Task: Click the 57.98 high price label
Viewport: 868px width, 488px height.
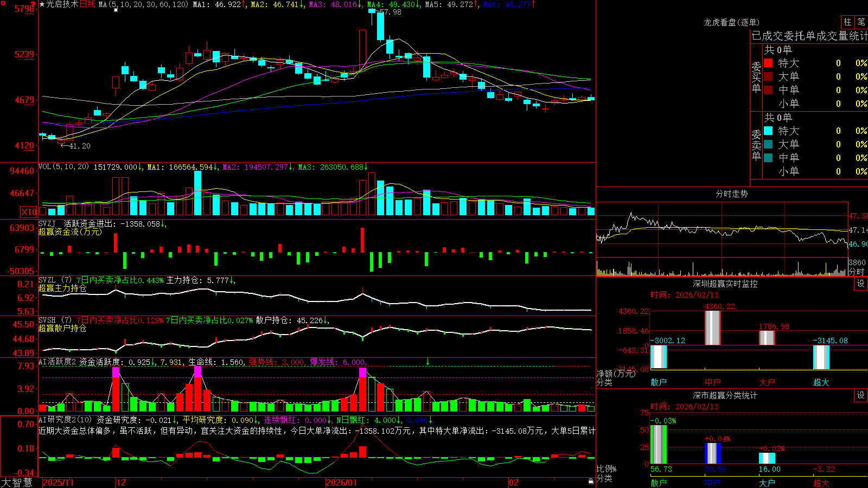Action: (390, 12)
